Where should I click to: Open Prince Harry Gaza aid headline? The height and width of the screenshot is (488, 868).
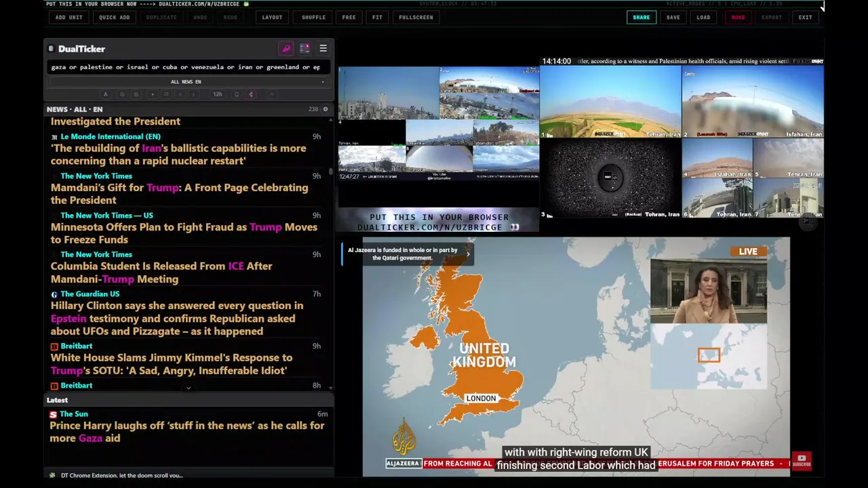(x=187, y=432)
